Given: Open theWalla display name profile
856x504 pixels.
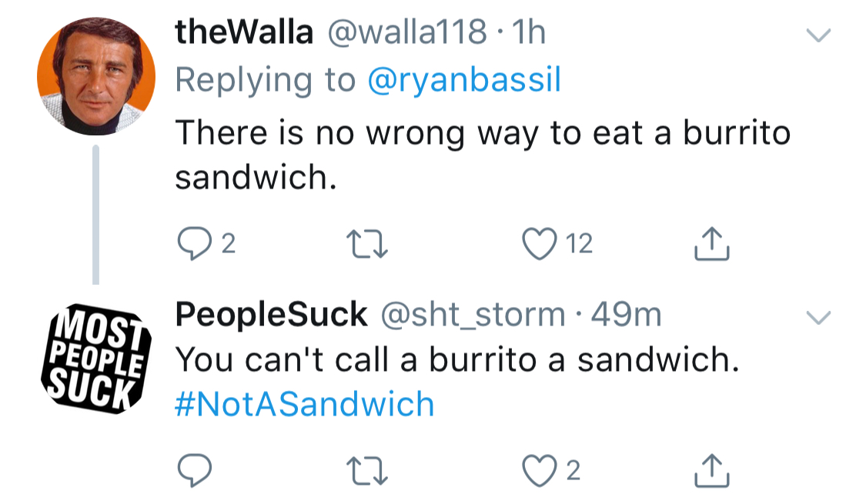Looking at the screenshot, I should 245,32.
